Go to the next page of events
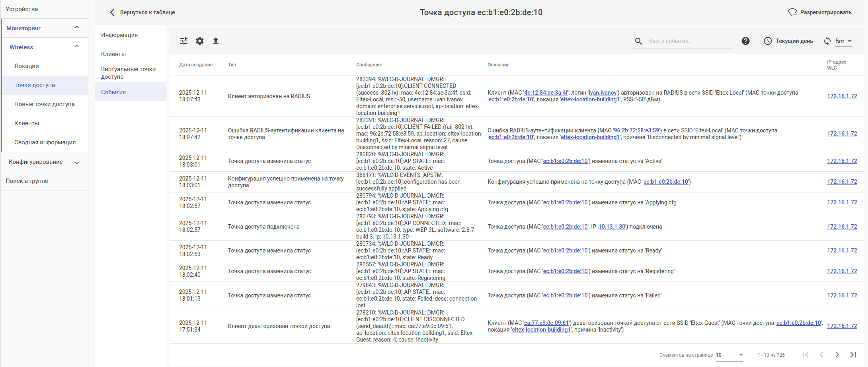The image size is (868, 367). tap(837, 355)
